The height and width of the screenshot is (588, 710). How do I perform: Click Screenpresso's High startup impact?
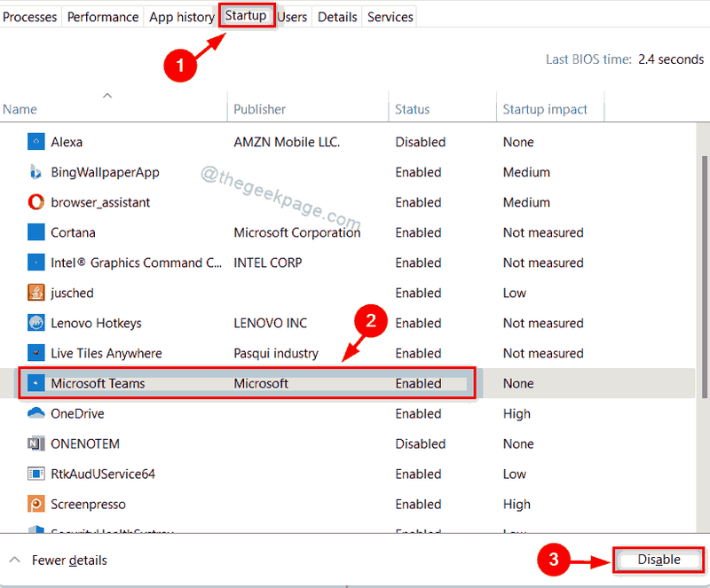point(517,505)
